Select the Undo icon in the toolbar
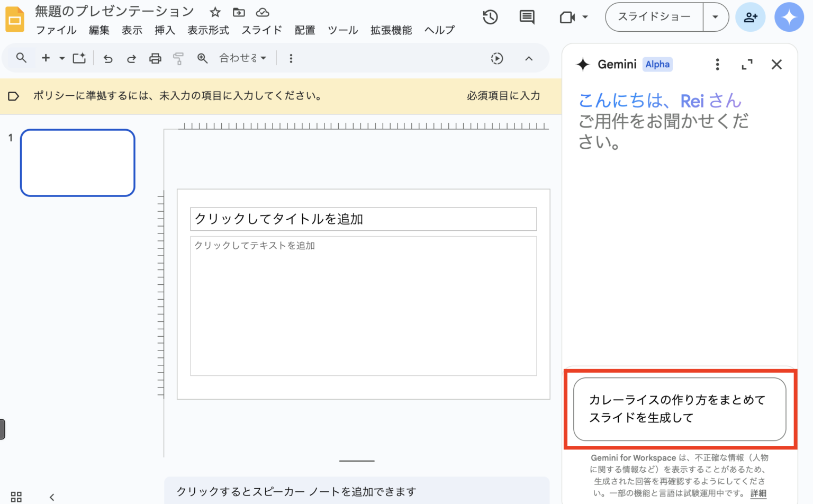This screenshot has height=504, width=813. [x=108, y=58]
